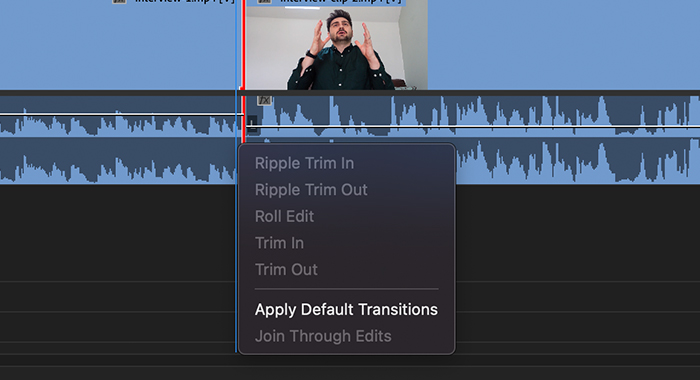Click Apply Default Transitions
This screenshot has height=380, width=700.
coord(346,310)
